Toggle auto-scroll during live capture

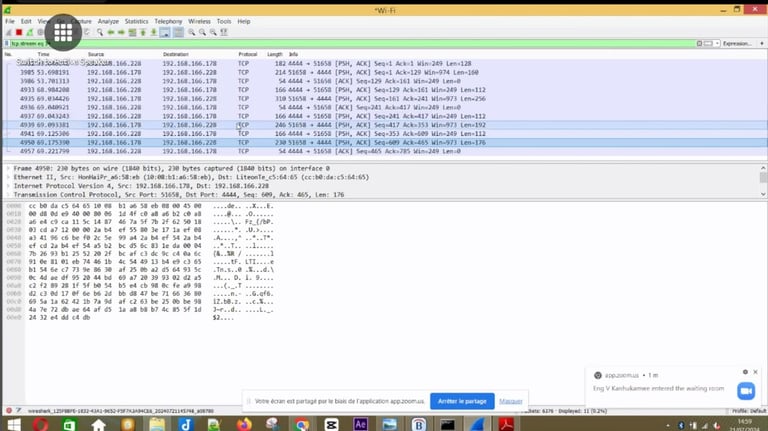point(165,32)
